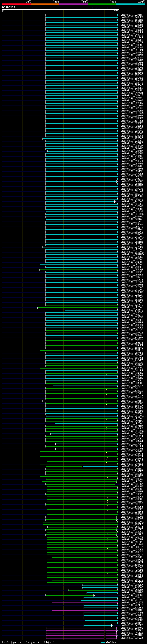Click the UniRef100_Q1EB78 label

132,330
